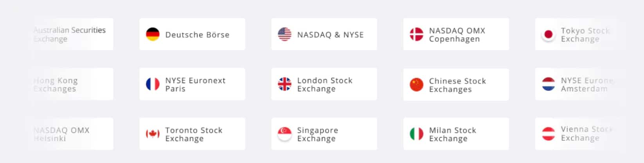Click the German flag icon
Viewport: 644px width, 163px height.
(x=153, y=34)
